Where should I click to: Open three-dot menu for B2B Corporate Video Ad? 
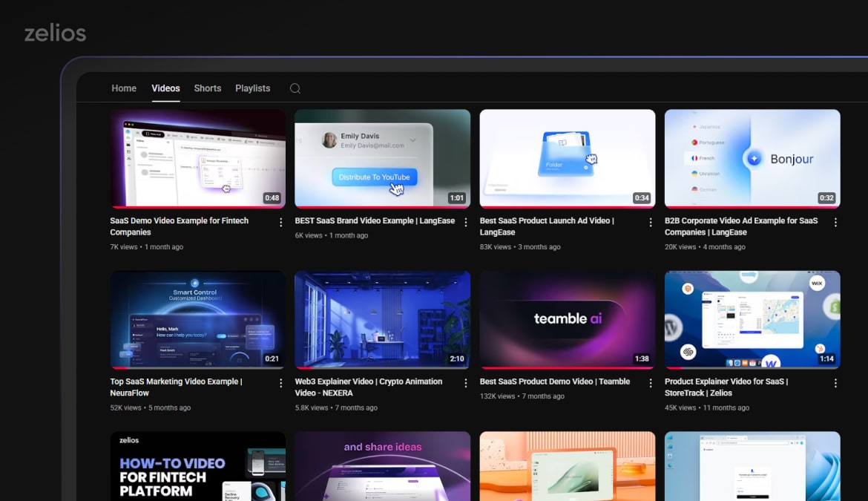(835, 222)
